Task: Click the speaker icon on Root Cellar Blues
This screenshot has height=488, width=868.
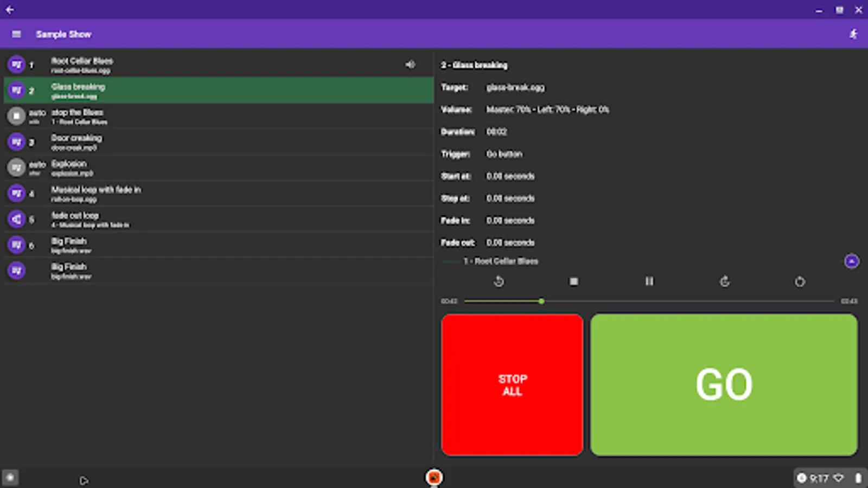Action: 410,64
